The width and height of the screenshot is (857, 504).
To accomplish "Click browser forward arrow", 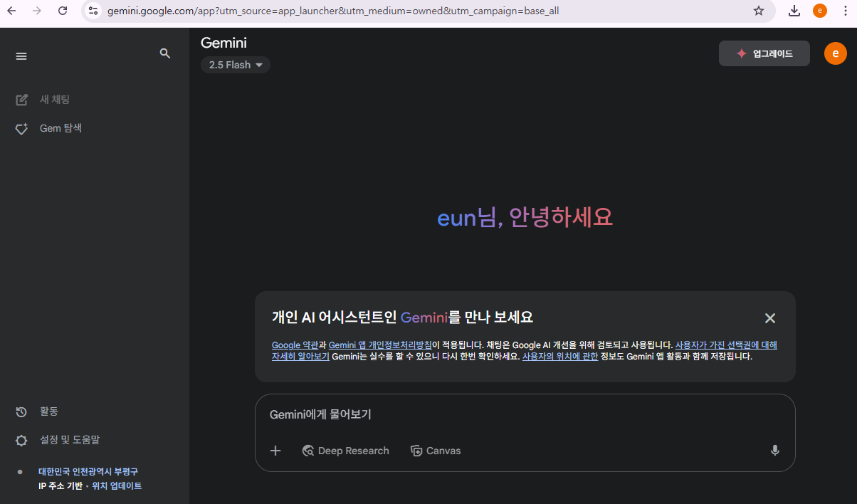I will pyautogui.click(x=37, y=11).
